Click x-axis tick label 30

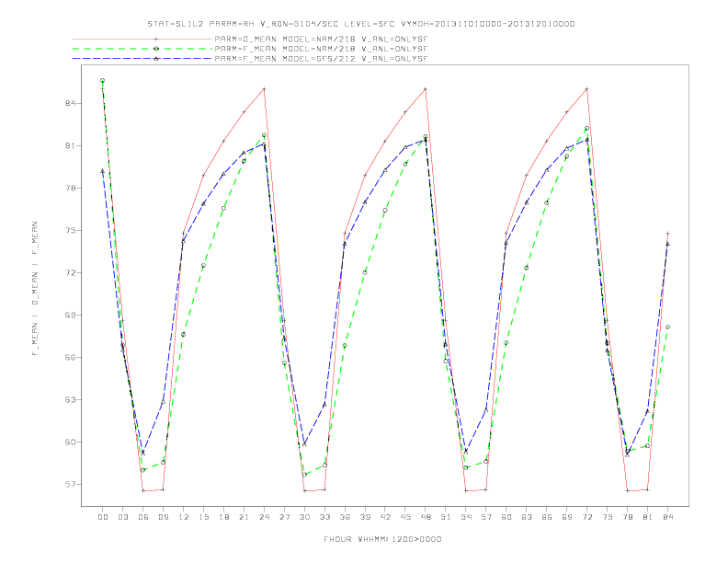[x=304, y=517]
